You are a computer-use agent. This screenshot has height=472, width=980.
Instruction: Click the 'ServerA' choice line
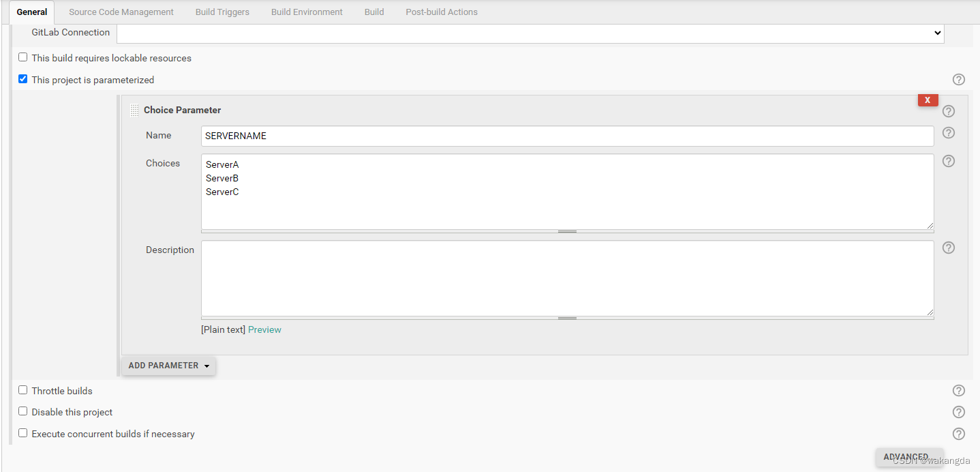pos(222,164)
